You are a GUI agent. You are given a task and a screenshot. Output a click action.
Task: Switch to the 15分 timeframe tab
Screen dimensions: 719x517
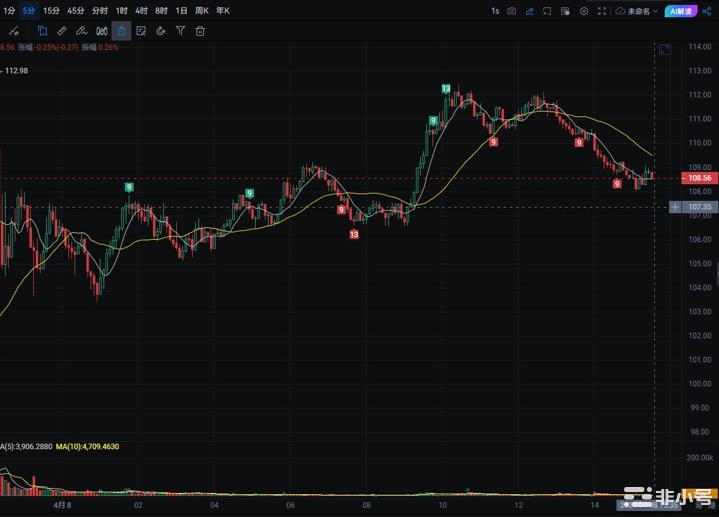click(x=51, y=11)
